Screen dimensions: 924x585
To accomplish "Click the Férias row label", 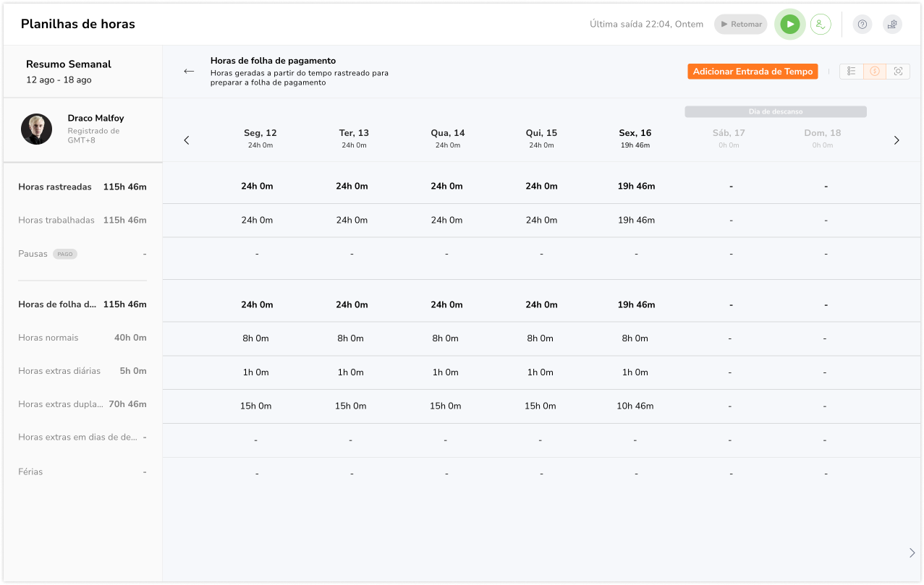I will (30, 471).
